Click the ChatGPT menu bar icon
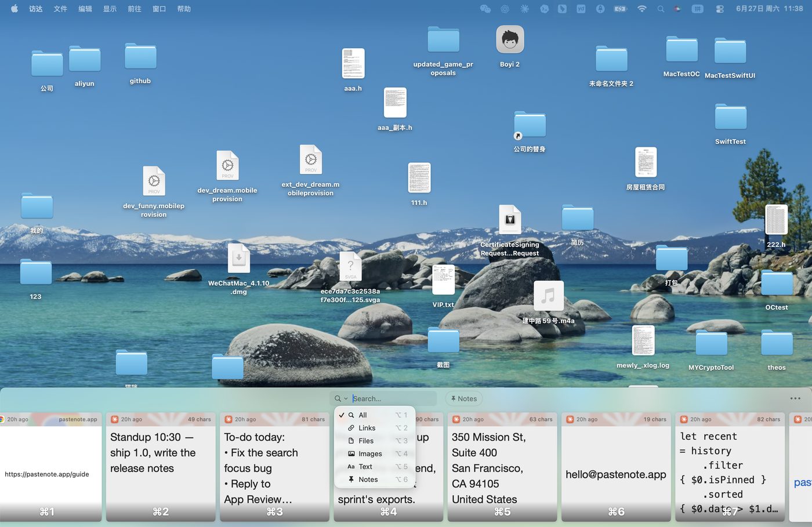The image size is (812, 527). 505,9
